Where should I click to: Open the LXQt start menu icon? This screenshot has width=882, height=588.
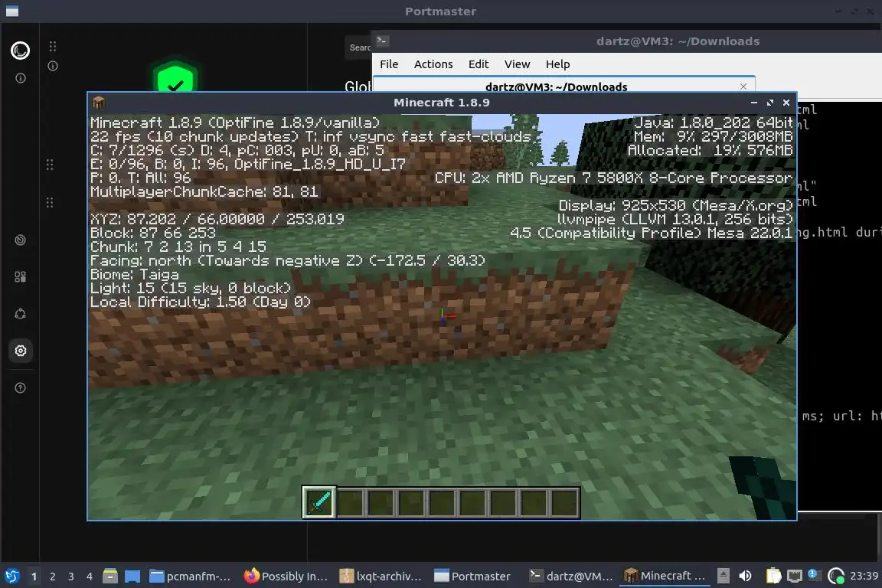11,577
